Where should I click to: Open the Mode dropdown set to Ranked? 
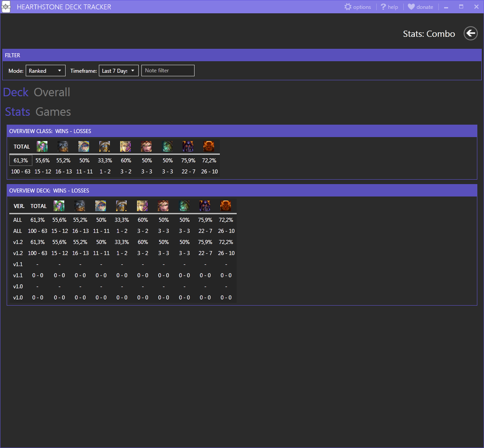click(45, 71)
